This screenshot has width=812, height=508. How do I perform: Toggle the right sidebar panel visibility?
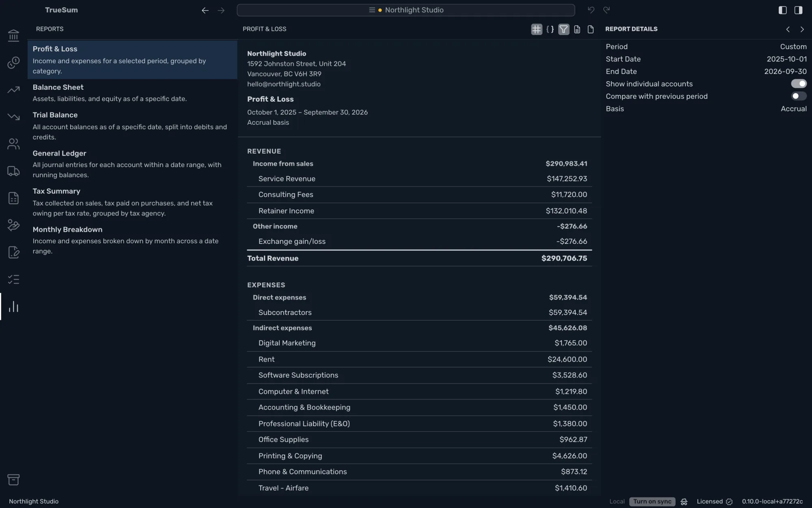(x=798, y=10)
